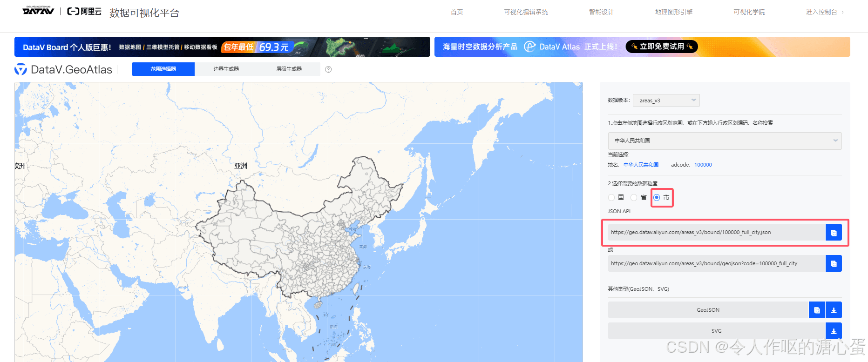Expand the 中华人民共和国 region selector
This screenshot has width=868, height=362.
724,141
